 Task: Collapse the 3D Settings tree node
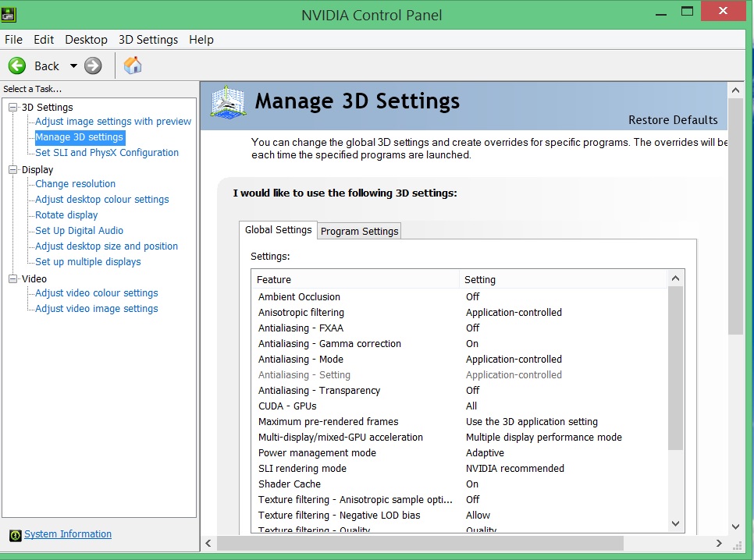(13, 107)
